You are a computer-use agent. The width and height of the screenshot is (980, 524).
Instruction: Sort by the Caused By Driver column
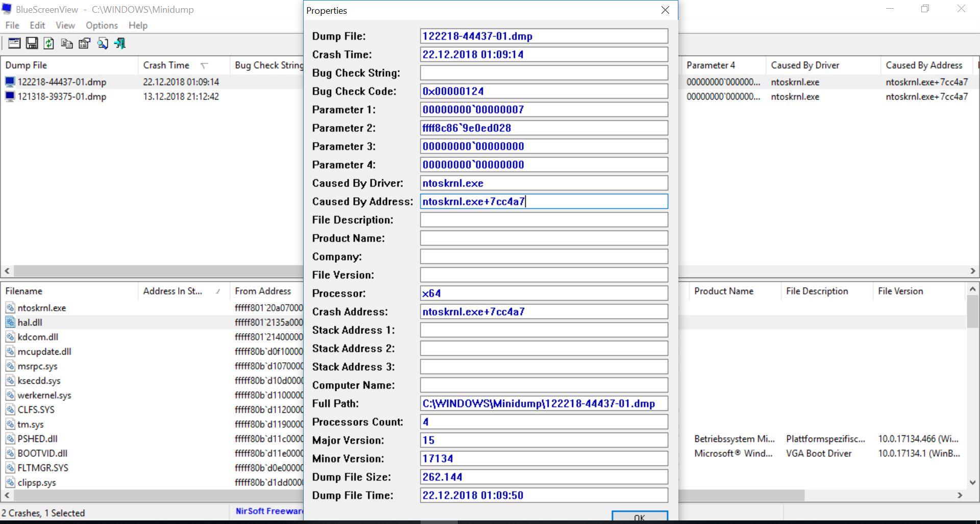coord(805,65)
